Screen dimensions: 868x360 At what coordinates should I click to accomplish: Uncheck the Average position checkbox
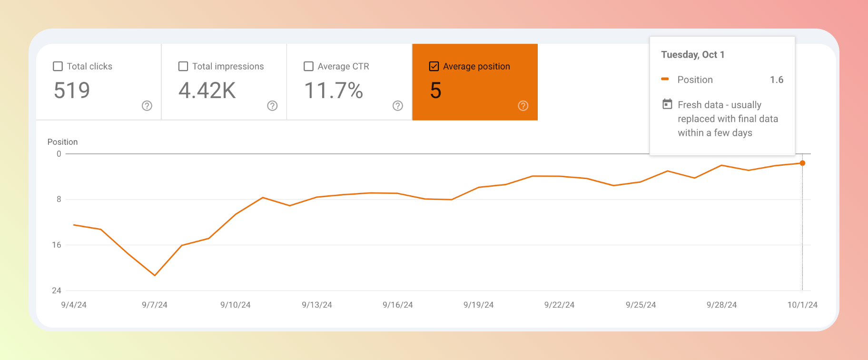pos(434,66)
